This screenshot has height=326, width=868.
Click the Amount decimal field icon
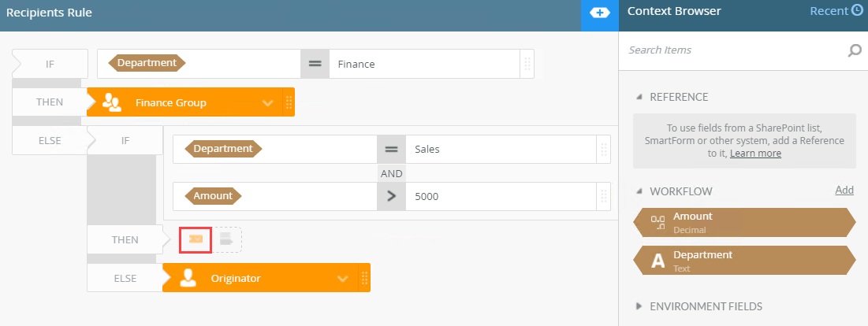click(658, 222)
